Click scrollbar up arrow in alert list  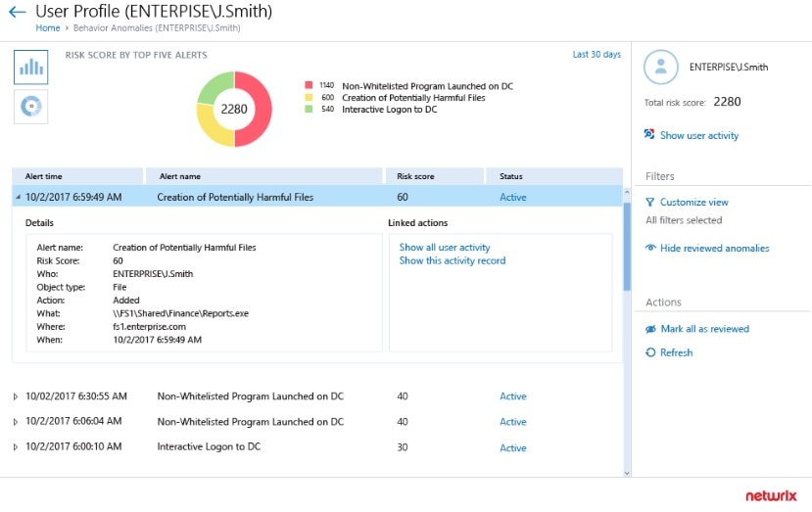(x=627, y=192)
